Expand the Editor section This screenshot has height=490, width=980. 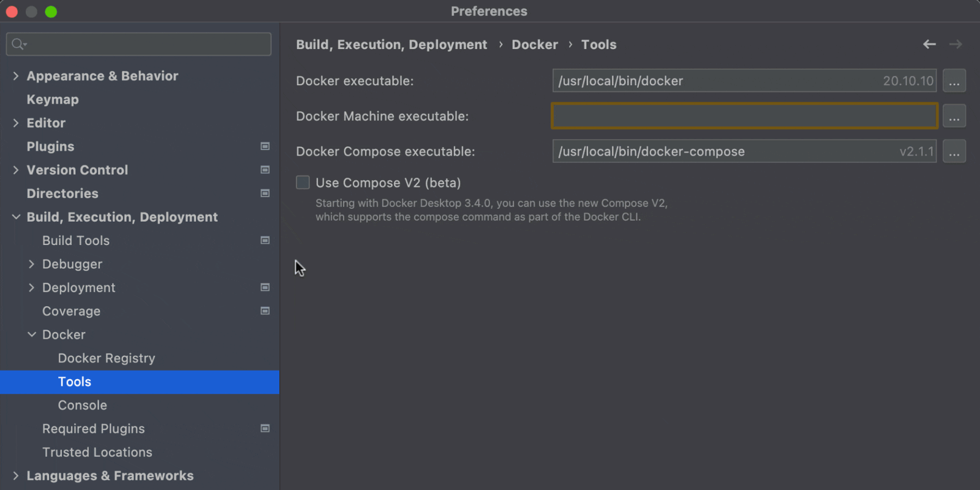pos(16,123)
